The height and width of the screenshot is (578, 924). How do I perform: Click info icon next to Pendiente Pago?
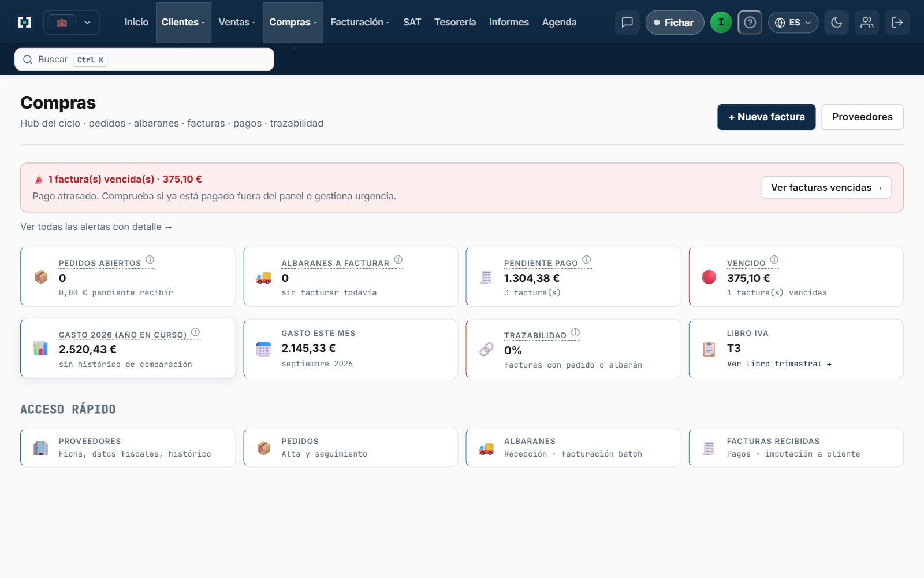click(x=586, y=260)
